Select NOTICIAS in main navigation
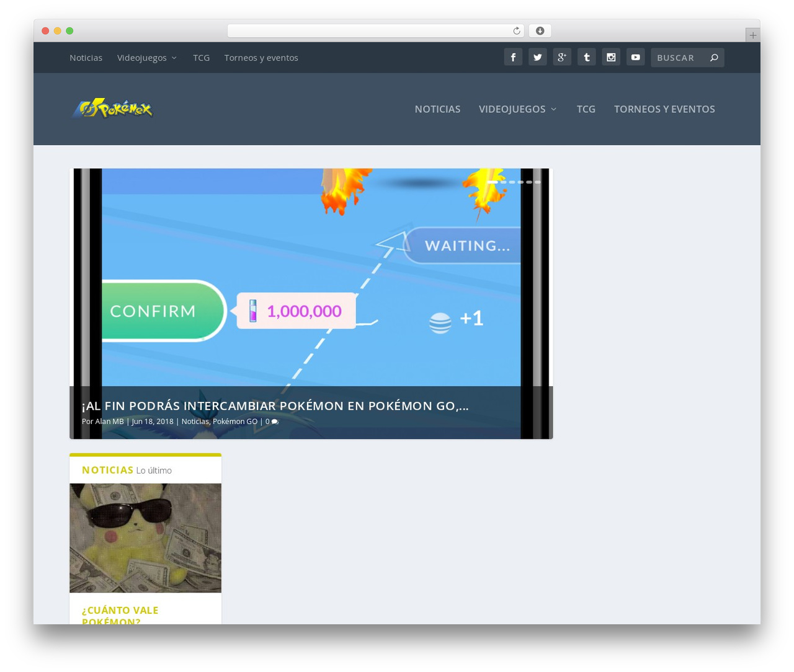The width and height of the screenshot is (794, 672). (437, 109)
